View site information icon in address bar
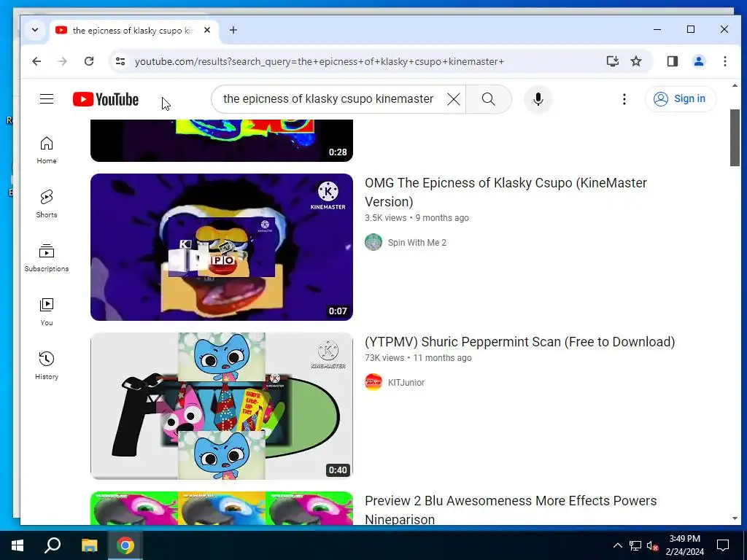The height and width of the screenshot is (560, 747). [x=120, y=61]
